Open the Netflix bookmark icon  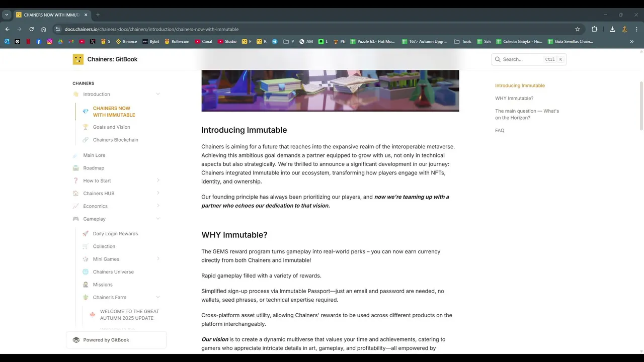click(28, 42)
